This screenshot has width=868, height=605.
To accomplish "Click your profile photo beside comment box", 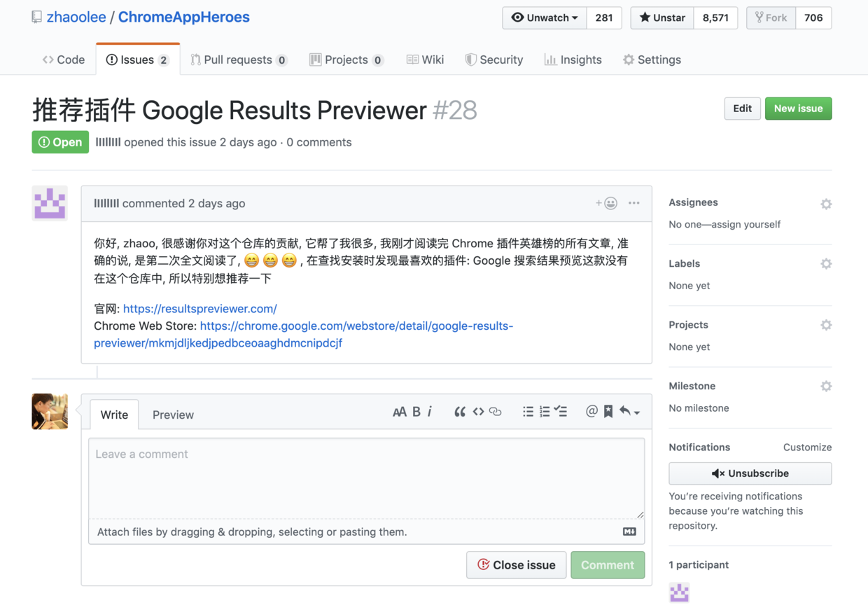I will click(x=50, y=412).
